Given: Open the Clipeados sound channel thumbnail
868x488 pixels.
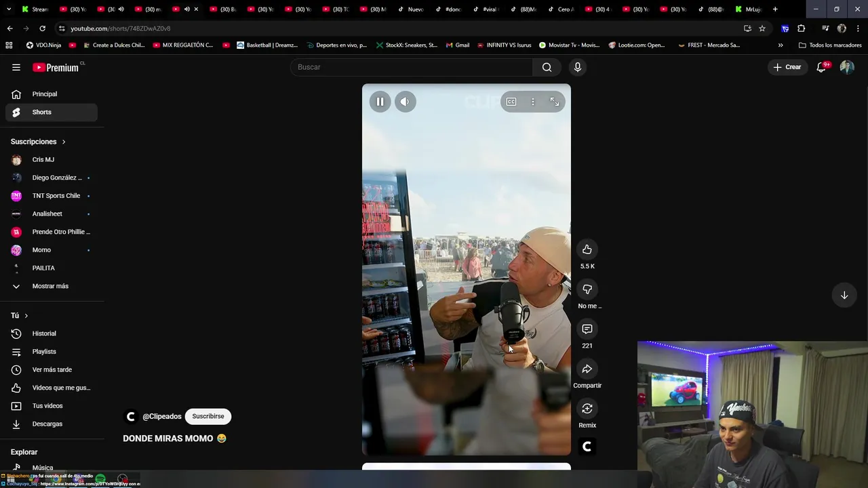Looking at the screenshot, I should (x=587, y=446).
